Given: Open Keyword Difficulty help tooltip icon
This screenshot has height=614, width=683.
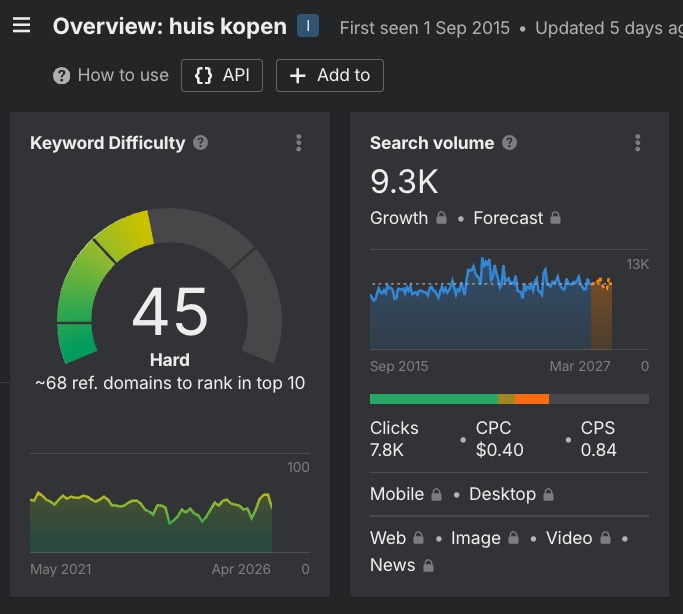Looking at the screenshot, I should 200,143.
